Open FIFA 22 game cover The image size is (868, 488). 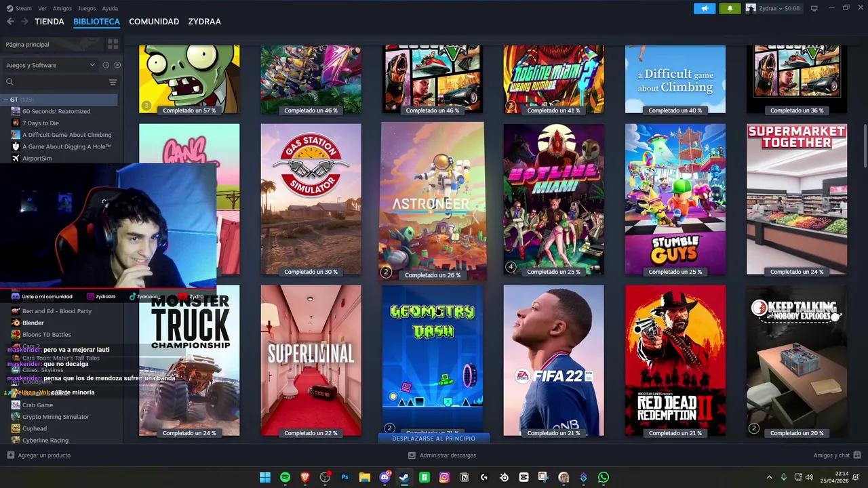coord(553,361)
